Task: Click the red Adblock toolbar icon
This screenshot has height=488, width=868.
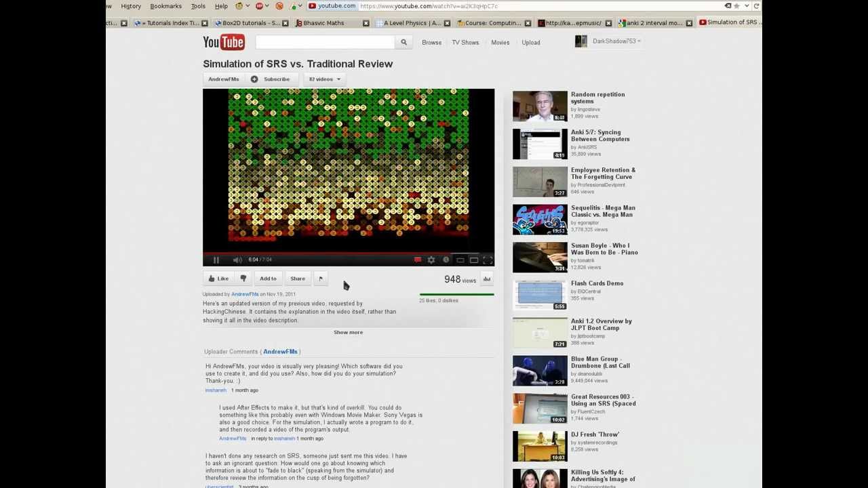Action: 259,6
